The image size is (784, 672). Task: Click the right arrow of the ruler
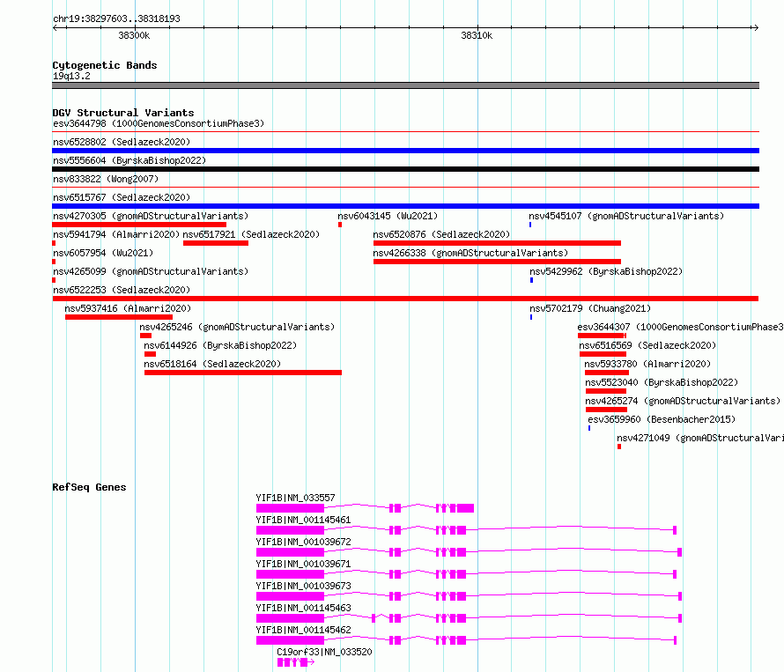[756, 27]
